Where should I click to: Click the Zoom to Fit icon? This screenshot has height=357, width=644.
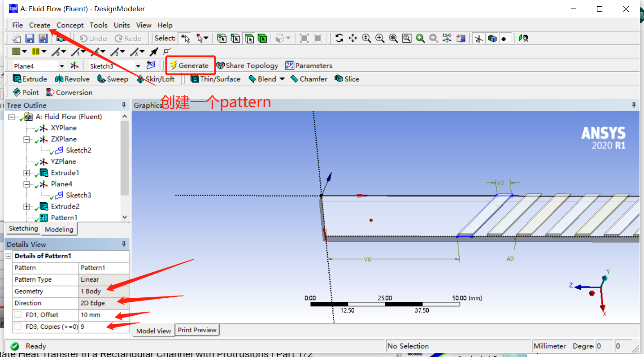coord(393,39)
